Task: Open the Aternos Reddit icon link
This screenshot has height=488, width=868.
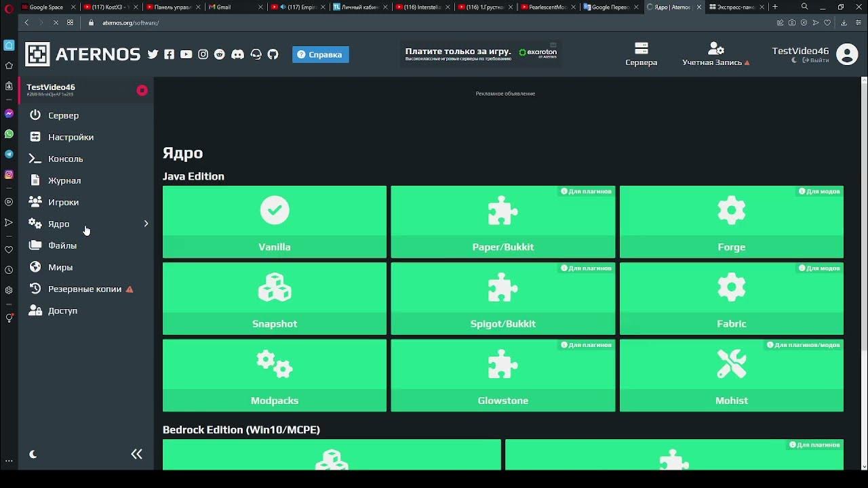Action: coord(220,54)
